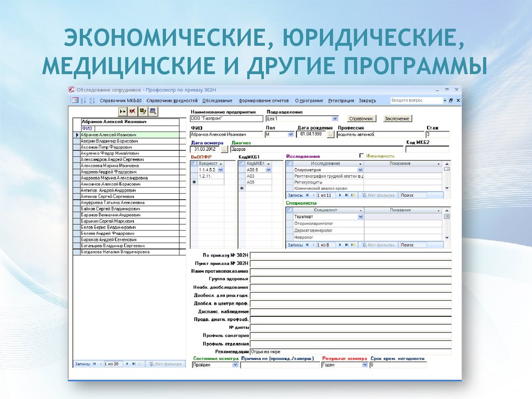Open dropdown for Вредность 1.1.4.8.2.
Viewport: 532px width, 399px height.
click(x=220, y=170)
